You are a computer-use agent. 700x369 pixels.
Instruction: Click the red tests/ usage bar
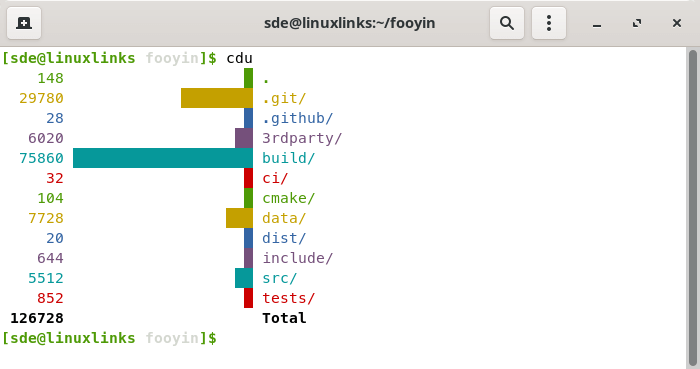coord(248,298)
